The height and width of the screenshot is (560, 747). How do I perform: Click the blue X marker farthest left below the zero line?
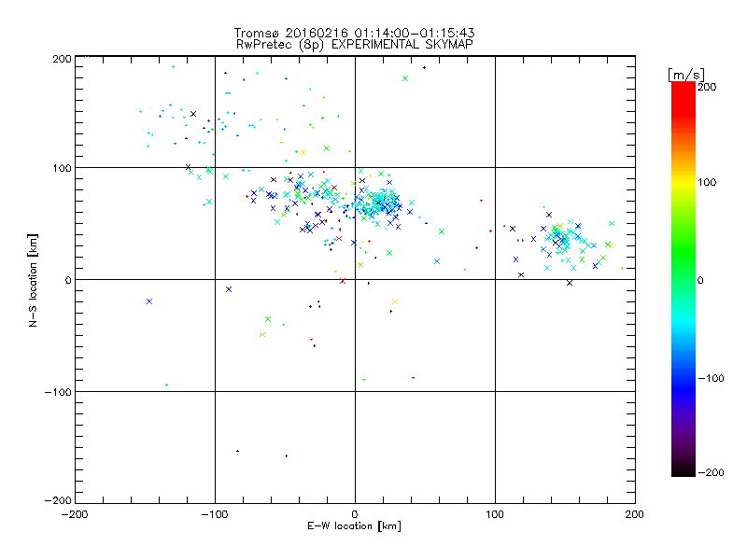tap(149, 301)
